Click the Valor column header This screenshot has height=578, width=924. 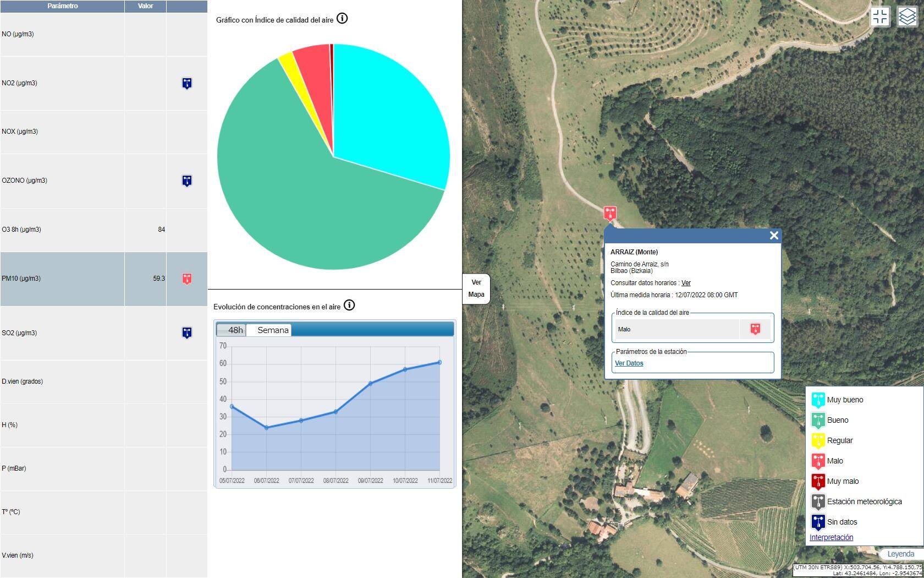[x=145, y=6]
